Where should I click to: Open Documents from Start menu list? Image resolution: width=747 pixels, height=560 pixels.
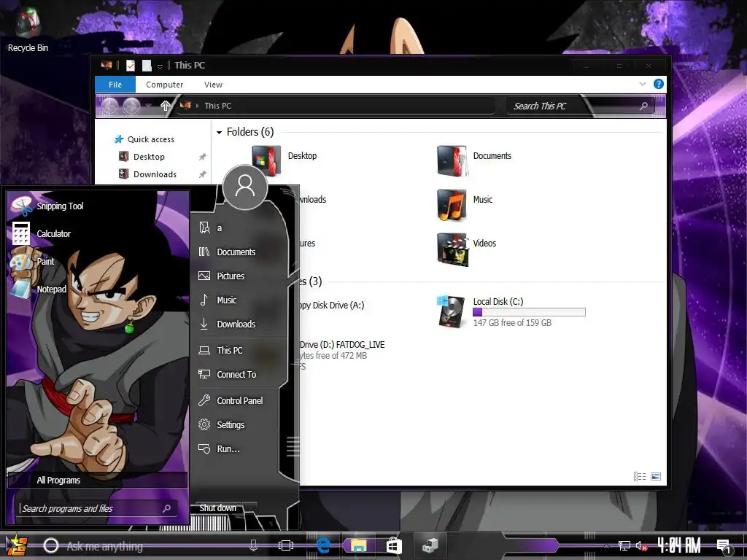(x=227, y=252)
